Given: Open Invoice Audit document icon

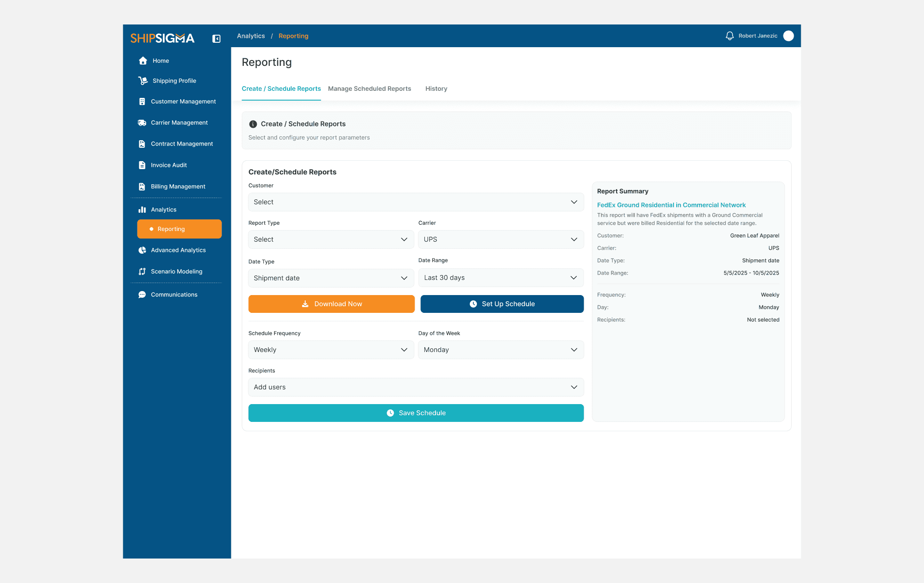Looking at the screenshot, I should point(142,165).
